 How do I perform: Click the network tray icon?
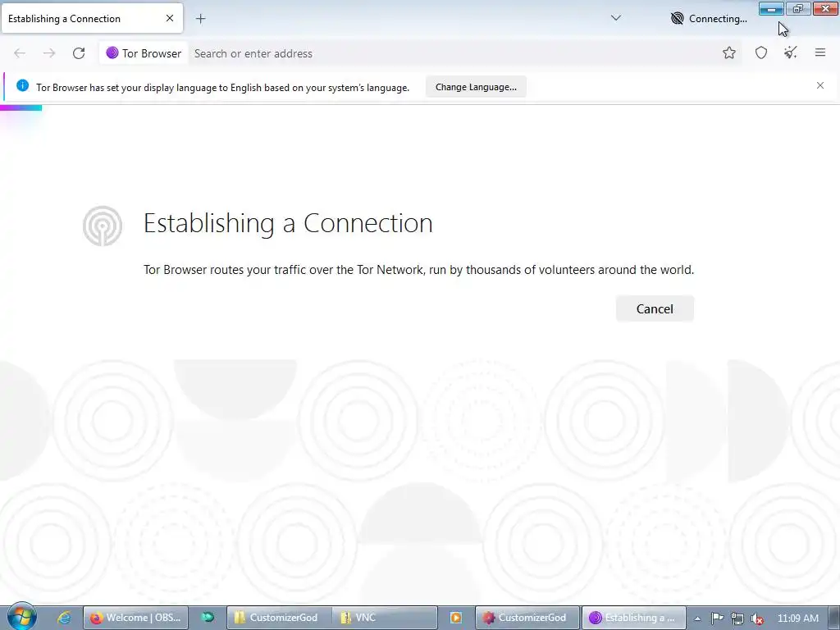[x=737, y=619]
